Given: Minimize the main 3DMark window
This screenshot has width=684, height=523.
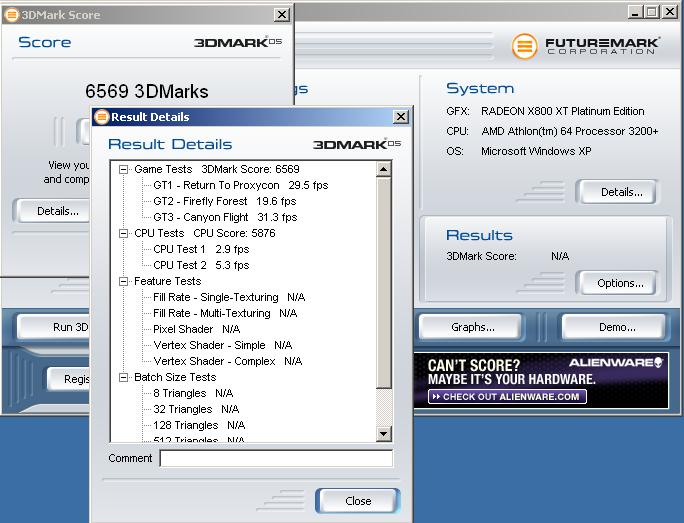Looking at the screenshot, I should coord(635,12).
